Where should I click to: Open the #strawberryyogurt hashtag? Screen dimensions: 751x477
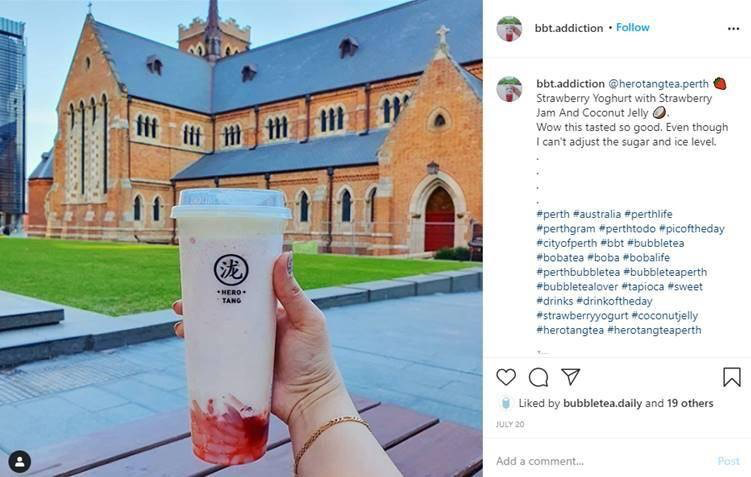[x=582, y=316]
